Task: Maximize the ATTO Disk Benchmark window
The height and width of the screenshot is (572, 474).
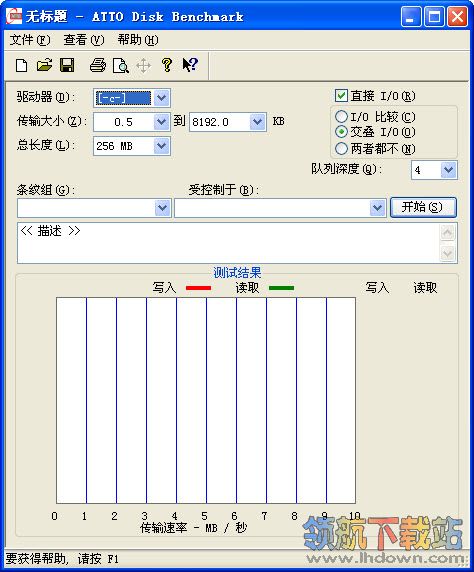Action: (434, 17)
